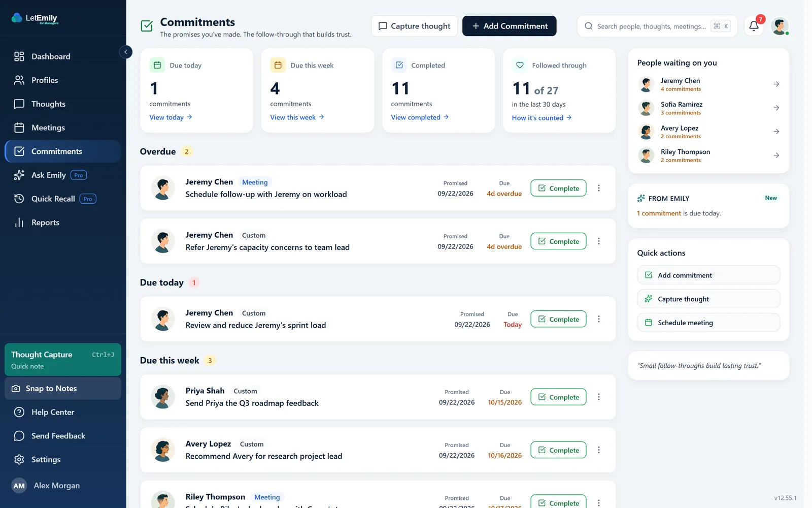
Task: Open more options for Refer Jeremy's capacity concerns
Action: tap(599, 241)
